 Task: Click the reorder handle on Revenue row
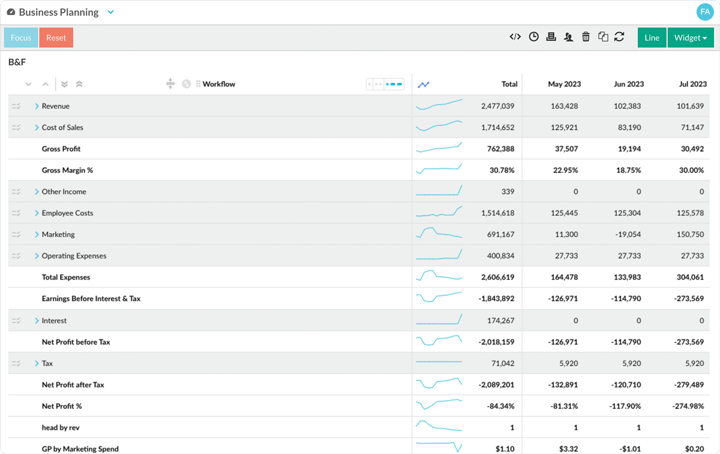[x=16, y=106]
